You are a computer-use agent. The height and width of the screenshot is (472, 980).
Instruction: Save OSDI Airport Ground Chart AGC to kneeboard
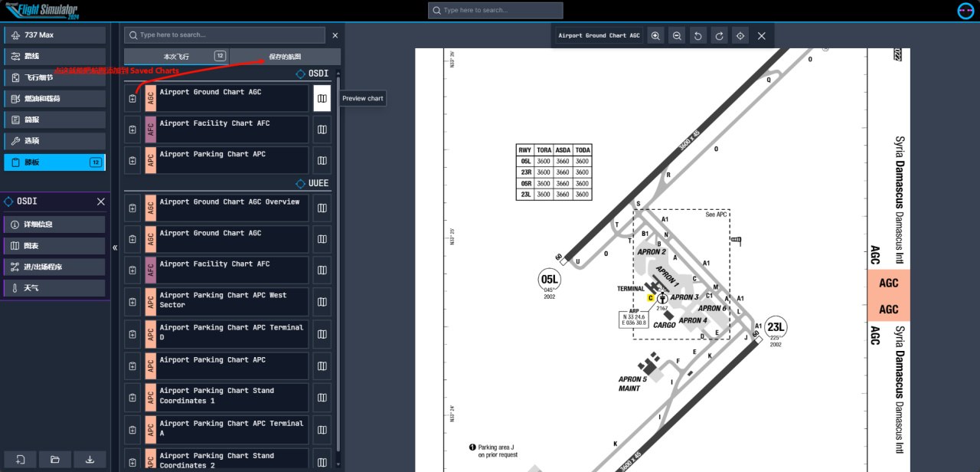coord(132,98)
